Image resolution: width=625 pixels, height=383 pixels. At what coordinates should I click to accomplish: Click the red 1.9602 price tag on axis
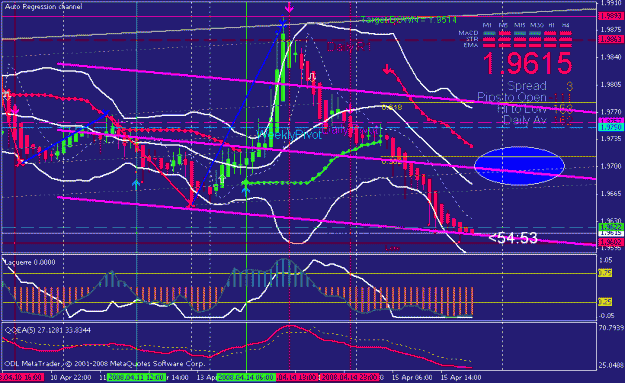(611, 242)
